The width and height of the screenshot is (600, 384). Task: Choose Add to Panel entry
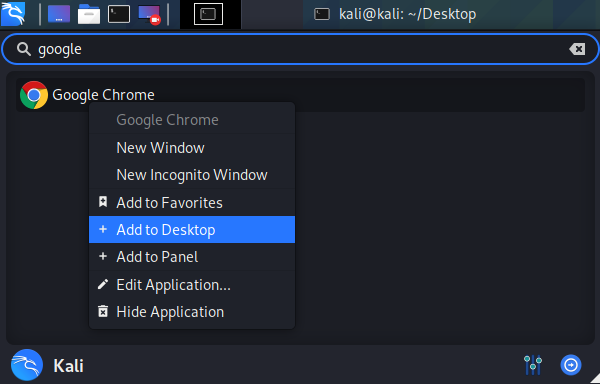click(192, 257)
